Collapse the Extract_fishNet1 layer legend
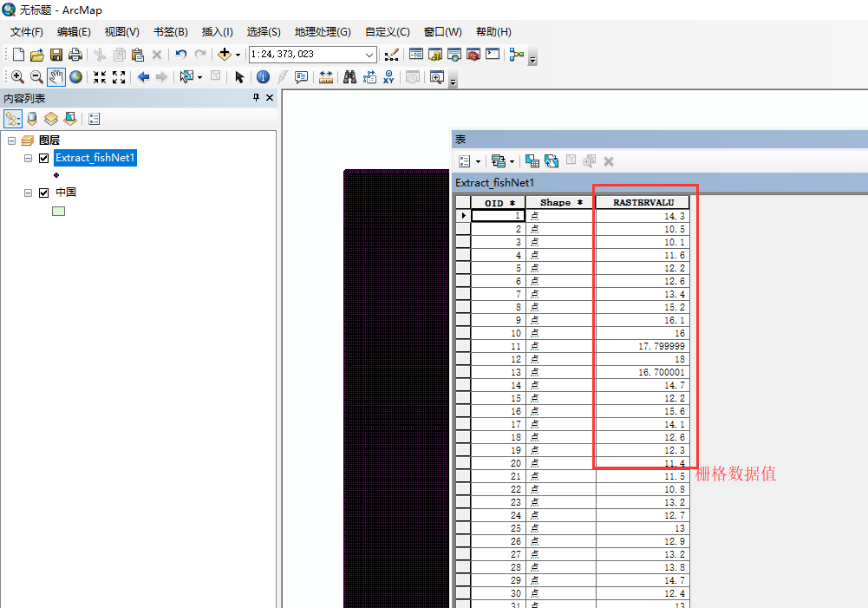The image size is (868, 608). point(29,159)
